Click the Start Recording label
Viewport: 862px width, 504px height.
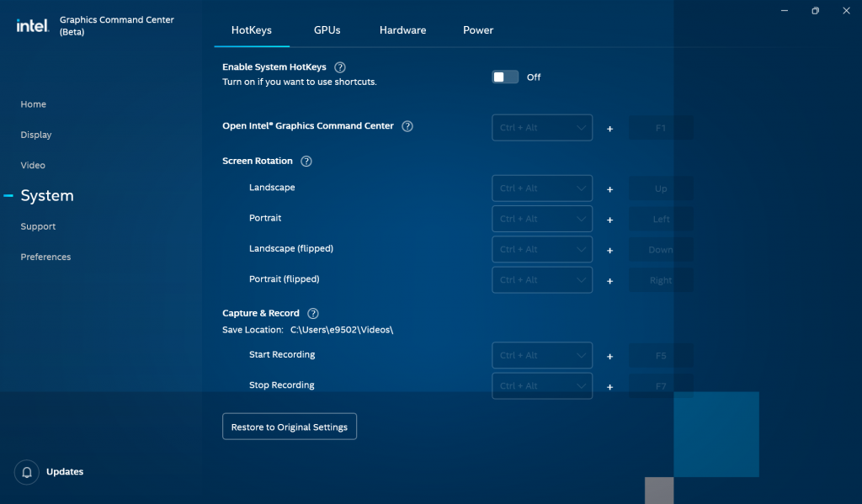coord(281,354)
